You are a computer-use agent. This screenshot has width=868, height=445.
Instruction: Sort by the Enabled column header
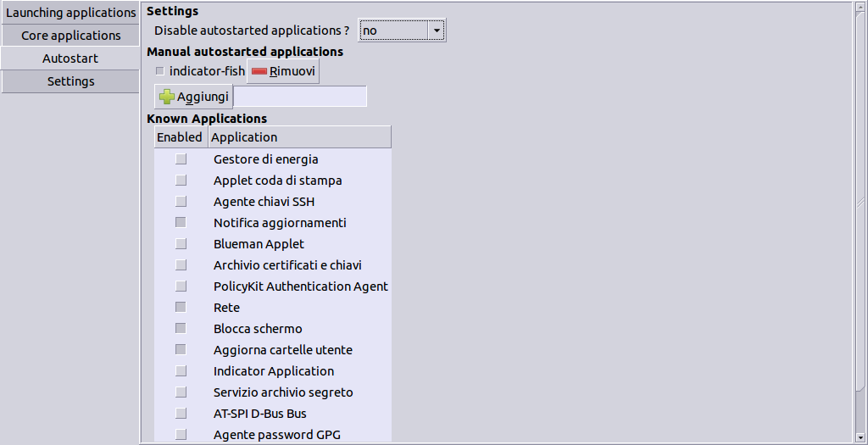tap(180, 137)
